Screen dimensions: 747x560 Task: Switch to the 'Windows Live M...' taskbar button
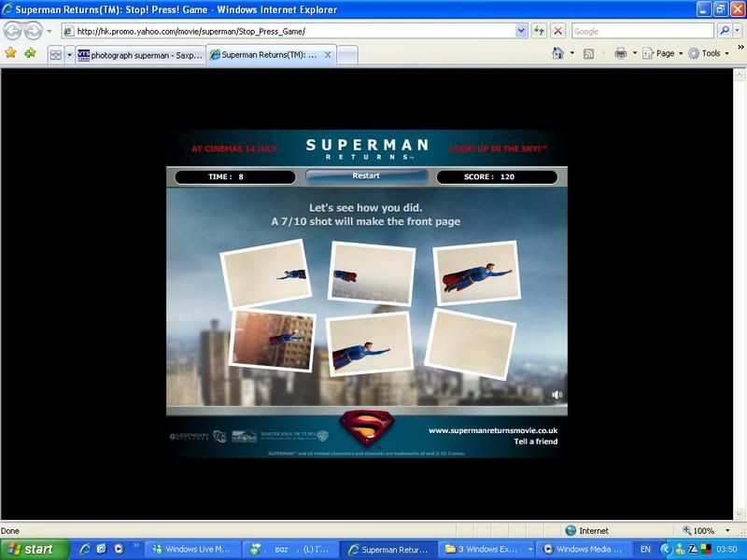[192, 549]
